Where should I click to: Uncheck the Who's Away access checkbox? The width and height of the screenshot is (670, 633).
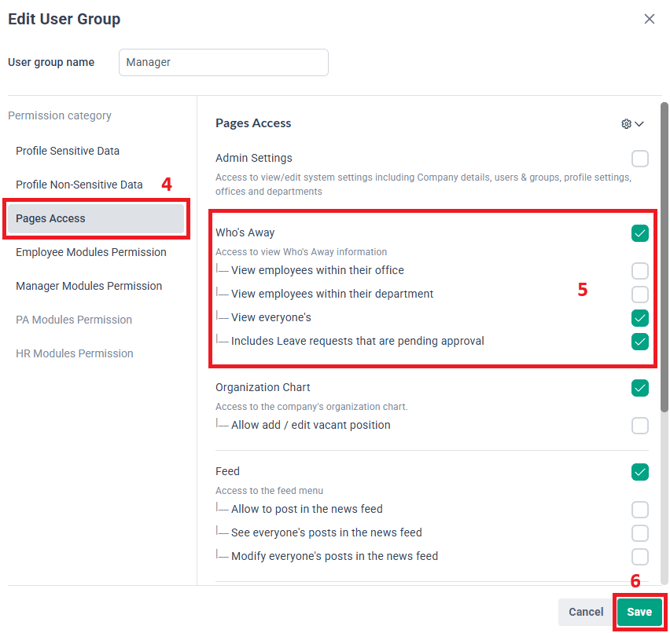pos(640,233)
